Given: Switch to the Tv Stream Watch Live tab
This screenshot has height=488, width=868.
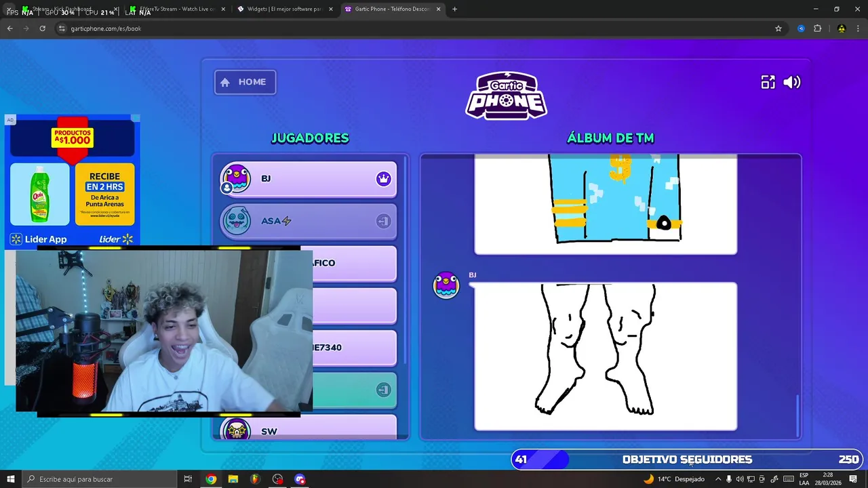Looking at the screenshot, I should (x=178, y=9).
